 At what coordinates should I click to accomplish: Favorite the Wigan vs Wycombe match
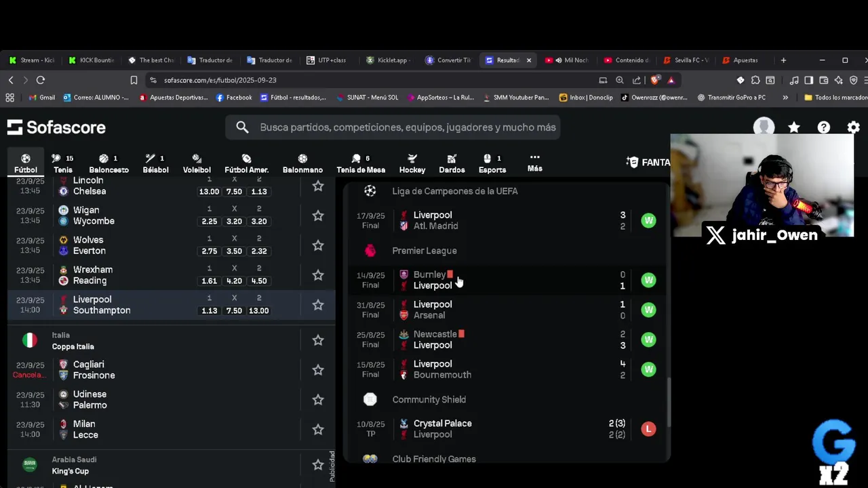coord(318,216)
